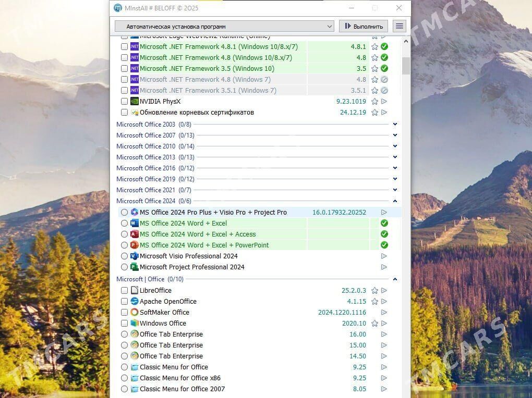Click the star for .NET Framework 4.8 (Windows 7)
This screenshot has width=532, height=398.
(x=374, y=80)
